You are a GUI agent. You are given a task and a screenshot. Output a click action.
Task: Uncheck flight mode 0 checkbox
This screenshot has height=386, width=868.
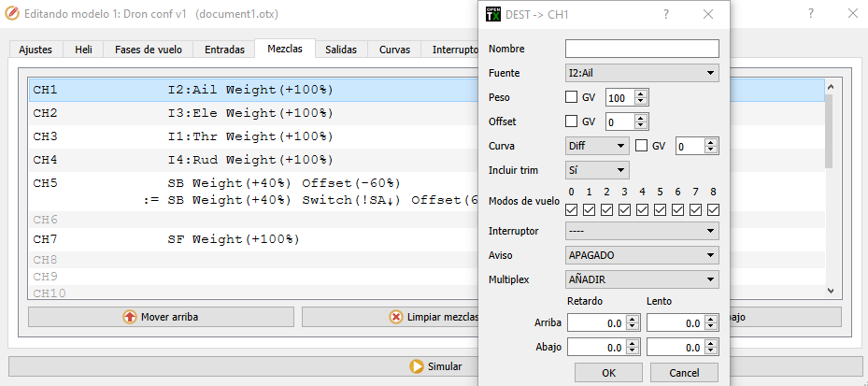click(x=572, y=209)
